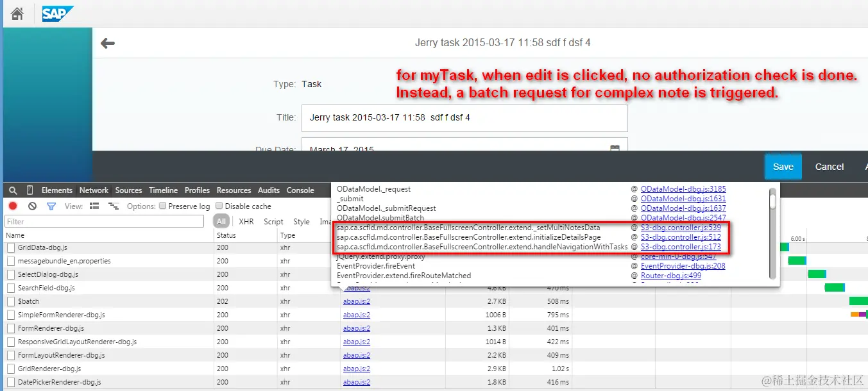Screen dimensions: 868x391
Task: Click the Save button
Action: point(783,167)
